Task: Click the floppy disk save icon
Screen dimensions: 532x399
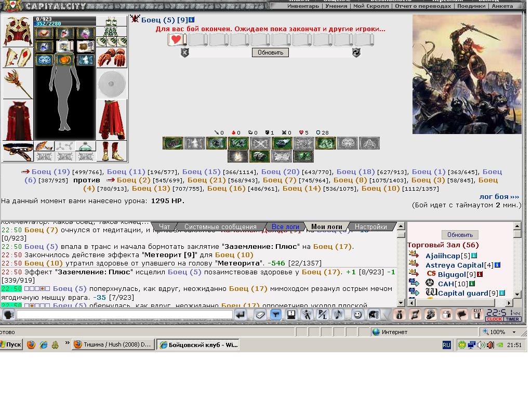Action: (x=291, y=315)
